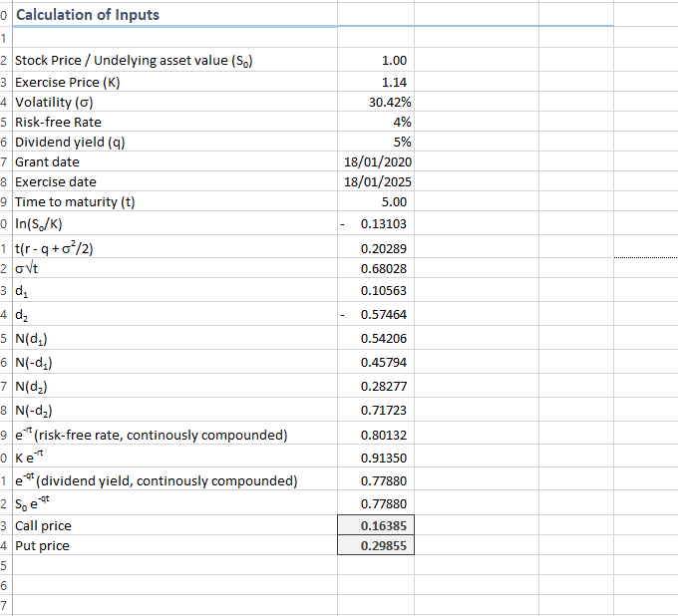Click the Exercise date label cell

175,181
